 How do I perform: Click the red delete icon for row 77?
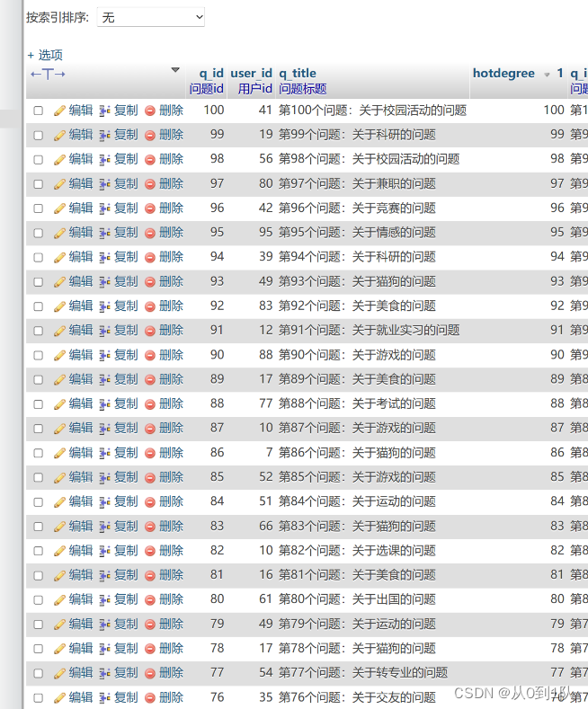[150, 673]
